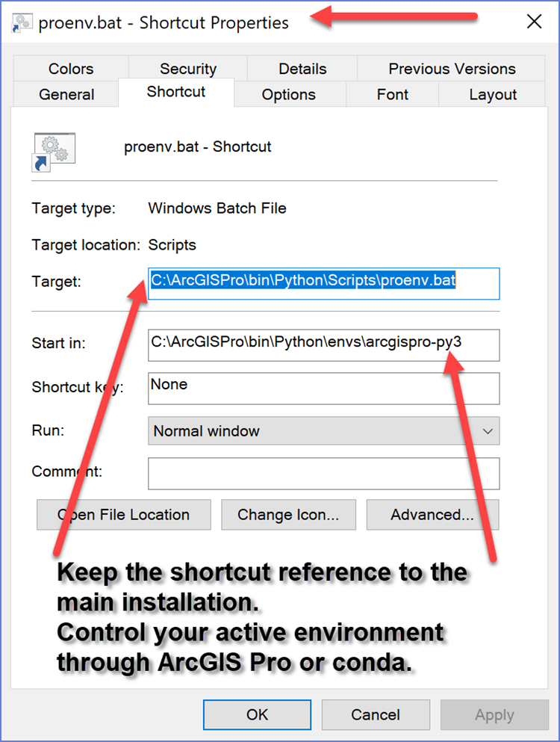
Task: Click the title bar proenv.bat icon
Action: [x=22, y=22]
